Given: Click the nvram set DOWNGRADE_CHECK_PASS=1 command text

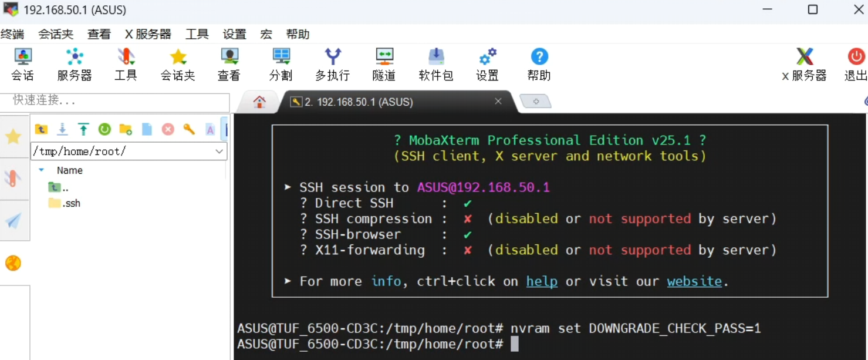Looking at the screenshot, I should [x=636, y=328].
